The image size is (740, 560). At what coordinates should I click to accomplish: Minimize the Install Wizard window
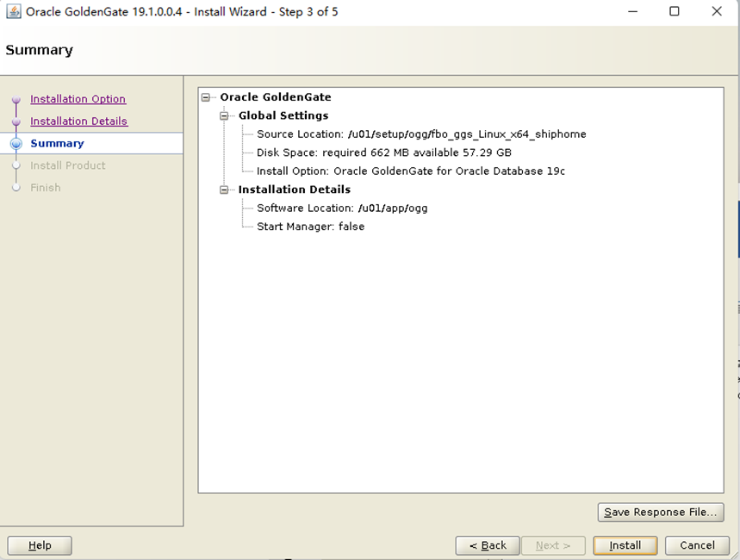pyautogui.click(x=633, y=11)
